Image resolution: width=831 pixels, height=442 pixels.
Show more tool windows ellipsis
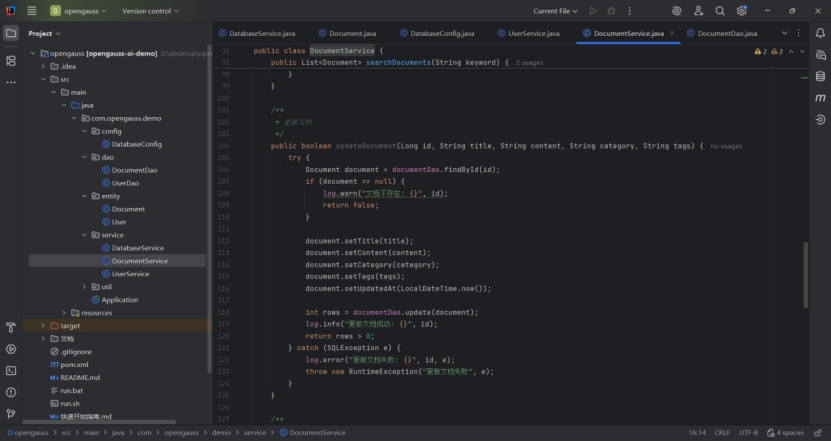(11, 82)
